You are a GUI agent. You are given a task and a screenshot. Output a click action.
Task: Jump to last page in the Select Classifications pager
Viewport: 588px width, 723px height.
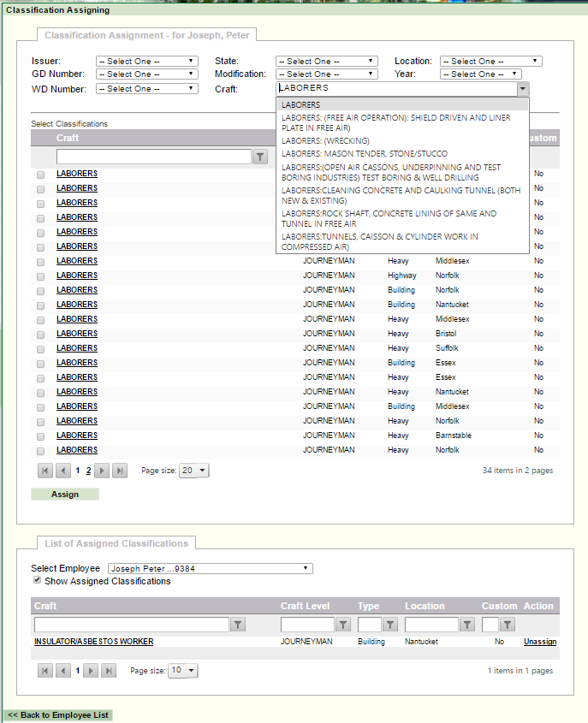pos(120,471)
